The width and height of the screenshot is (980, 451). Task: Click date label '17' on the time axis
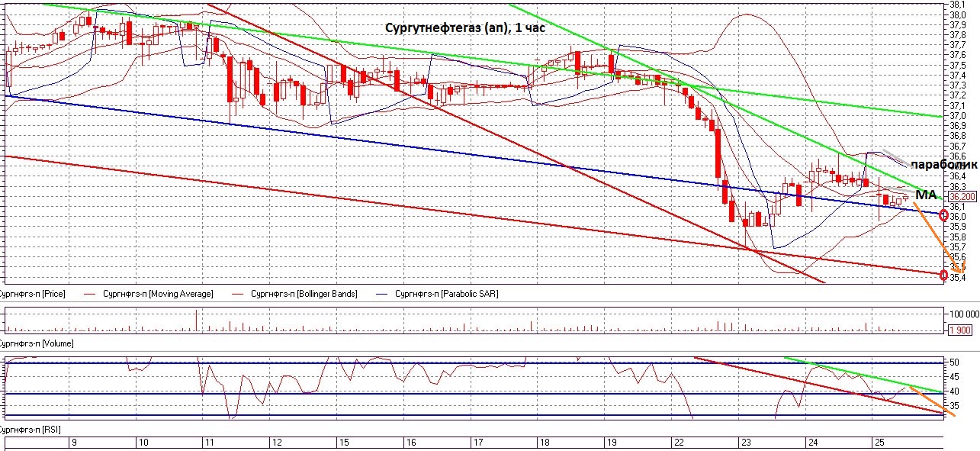tap(477, 443)
